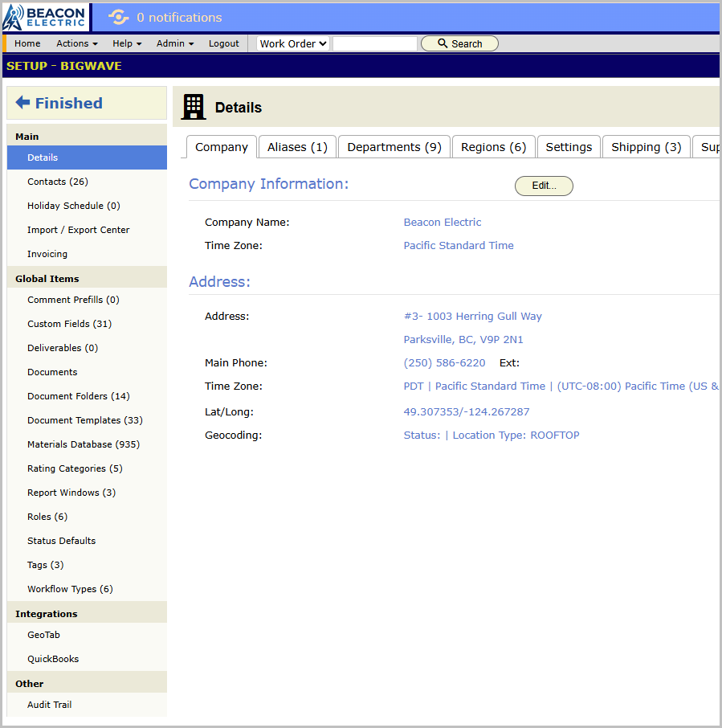Click the Location Type: ROOFTOP text
722x728 pixels.
click(x=516, y=435)
